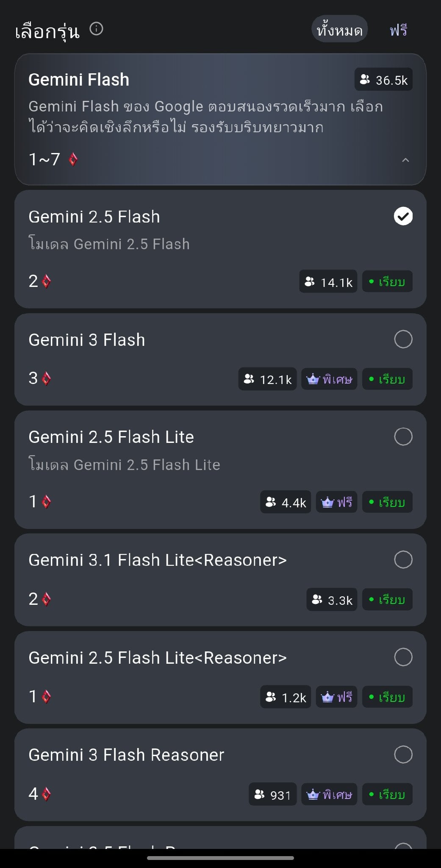The width and height of the screenshot is (441, 868).
Task: Open the Gemini Flash header card
Action: point(220,120)
